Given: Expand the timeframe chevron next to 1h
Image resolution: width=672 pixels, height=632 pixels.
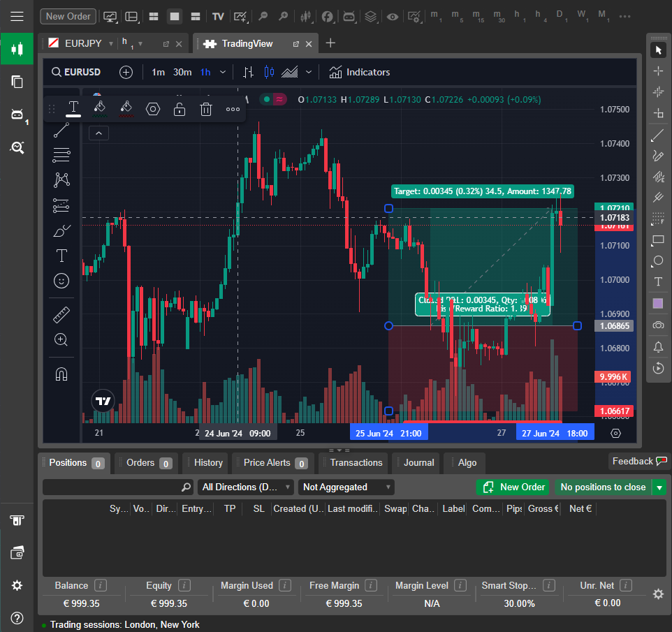Looking at the screenshot, I should tap(223, 71).
